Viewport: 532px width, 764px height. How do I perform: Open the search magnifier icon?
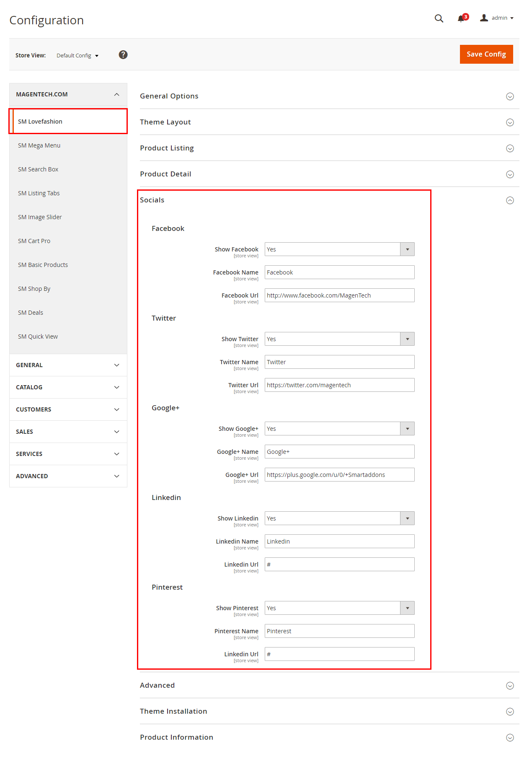coord(439,18)
